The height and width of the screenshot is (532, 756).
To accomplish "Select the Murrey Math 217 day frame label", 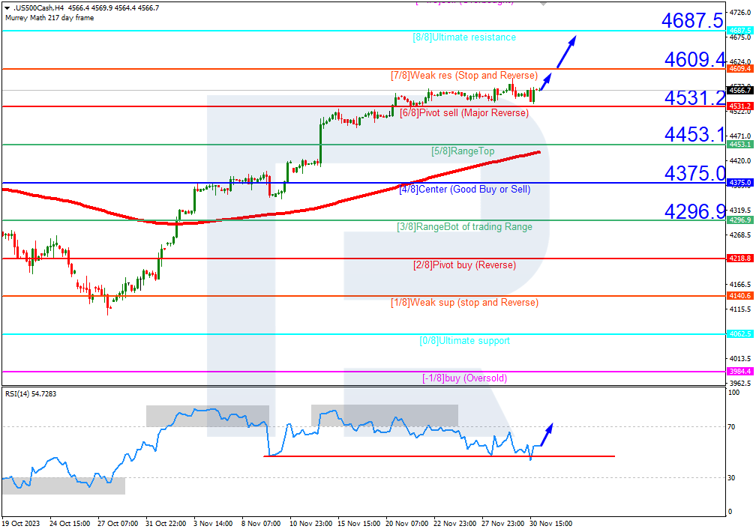I will point(49,18).
